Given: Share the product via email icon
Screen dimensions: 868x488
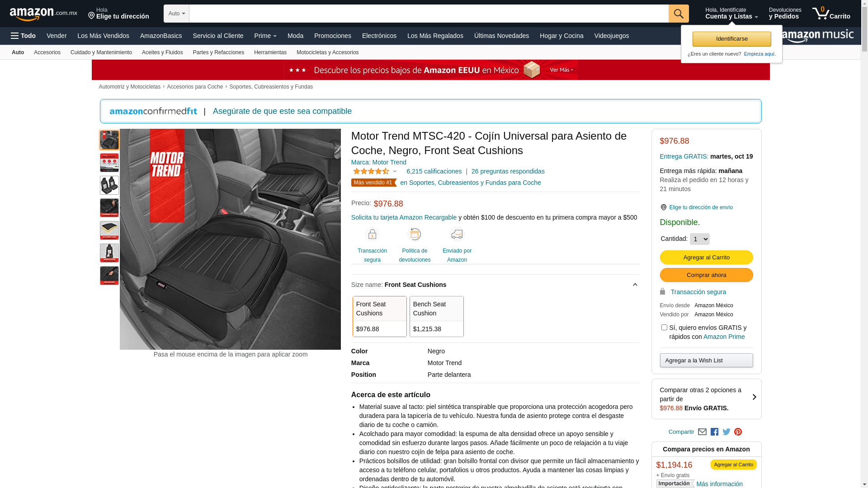Looking at the screenshot, I should tap(702, 432).
